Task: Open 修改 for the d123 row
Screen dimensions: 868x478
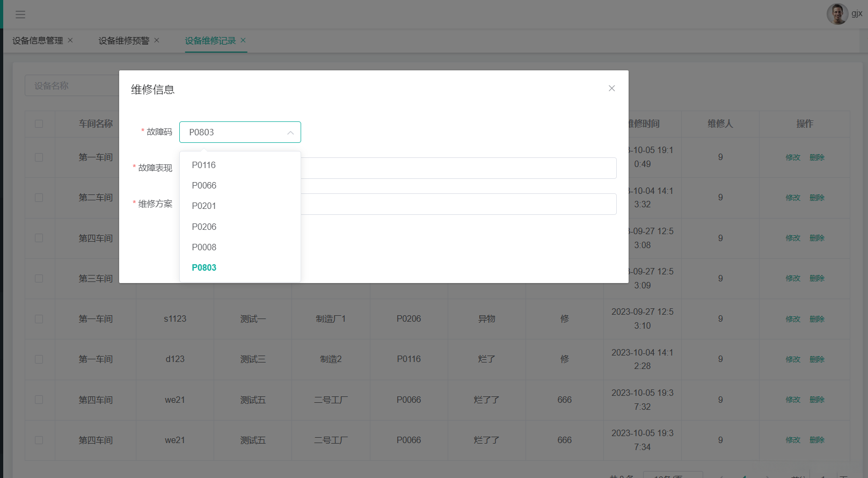Action: [793, 359]
